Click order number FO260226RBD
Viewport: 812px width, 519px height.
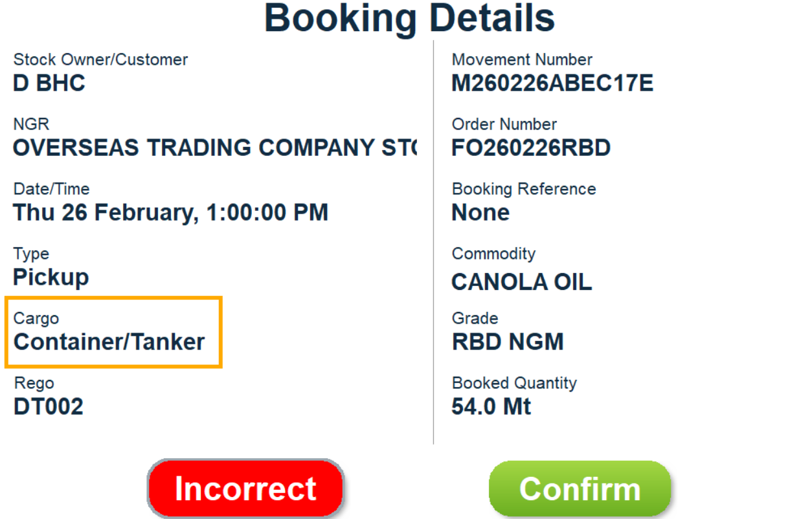tap(531, 148)
